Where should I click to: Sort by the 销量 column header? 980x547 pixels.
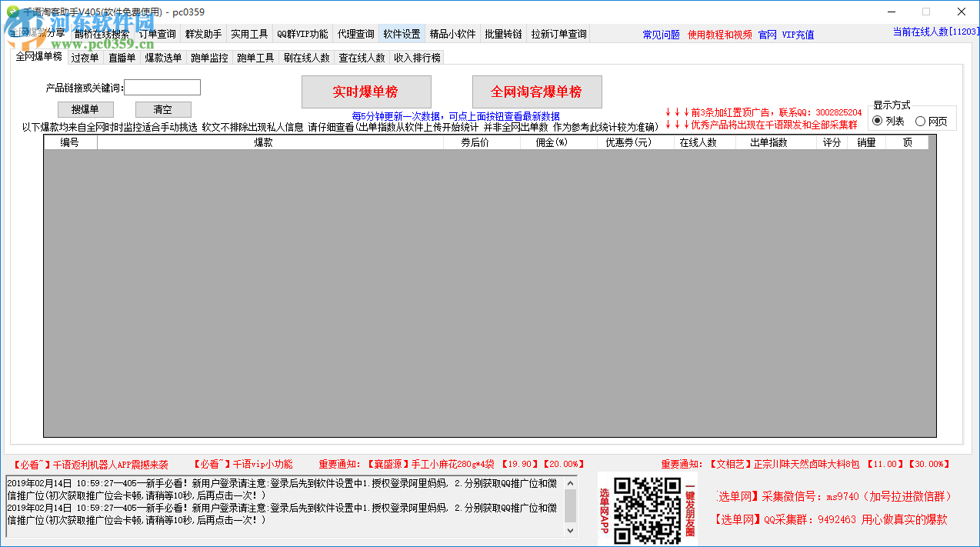[866, 142]
